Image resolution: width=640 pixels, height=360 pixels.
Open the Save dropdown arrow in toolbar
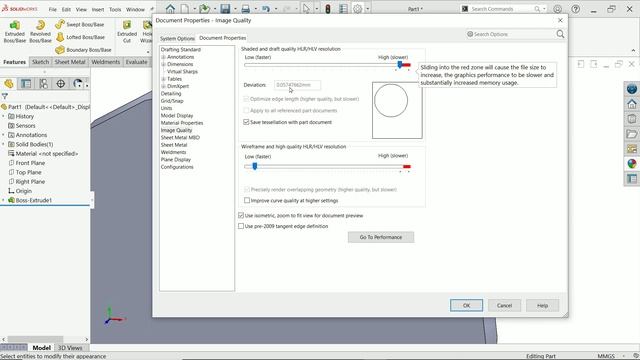235,9
